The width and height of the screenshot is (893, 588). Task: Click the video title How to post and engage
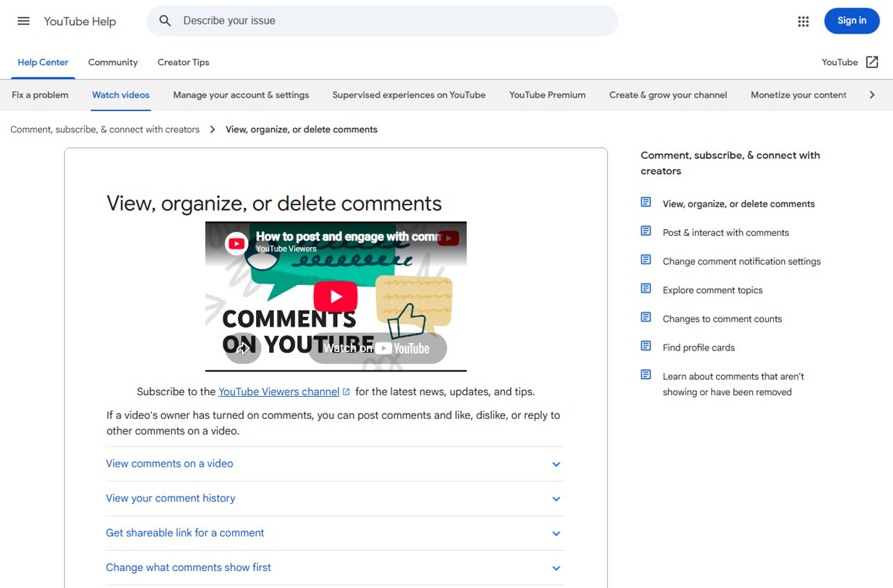click(348, 237)
